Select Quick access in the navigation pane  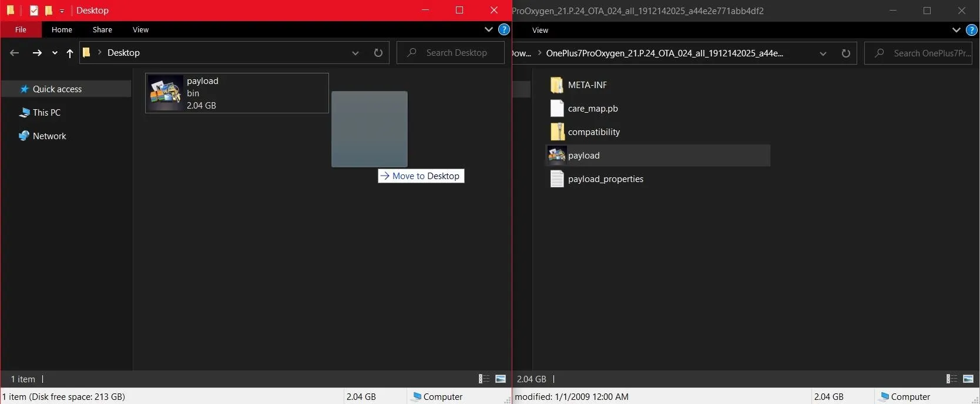coord(66,89)
